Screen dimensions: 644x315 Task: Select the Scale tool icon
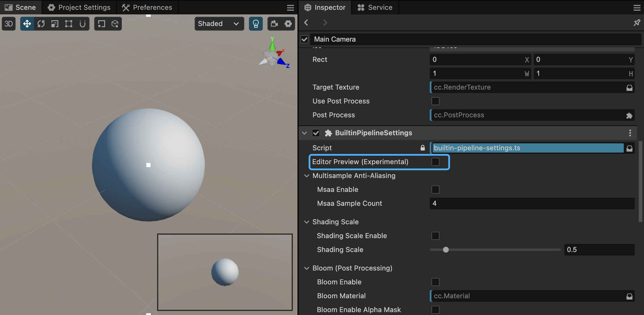click(55, 23)
